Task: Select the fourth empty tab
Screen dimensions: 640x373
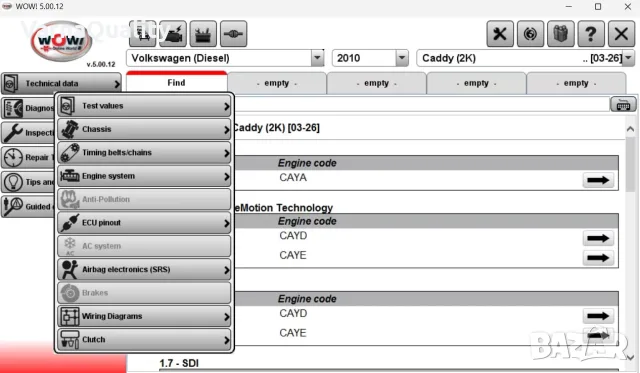Action: coord(576,83)
